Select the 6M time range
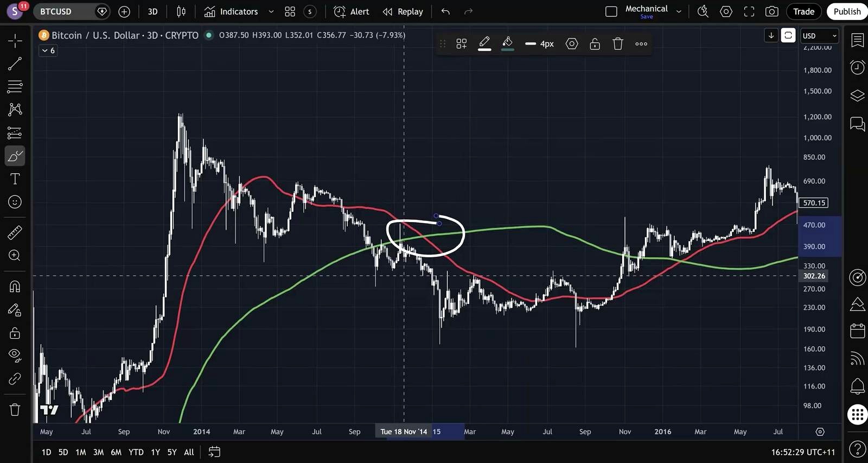 [x=116, y=452]
